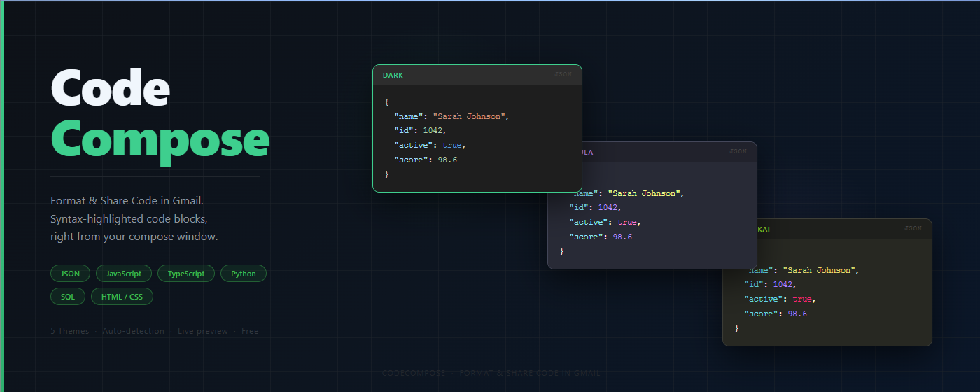Click the opening brace in DARK card
The height and width of the screenshot is (392, 980).
(x=387, y=101)
